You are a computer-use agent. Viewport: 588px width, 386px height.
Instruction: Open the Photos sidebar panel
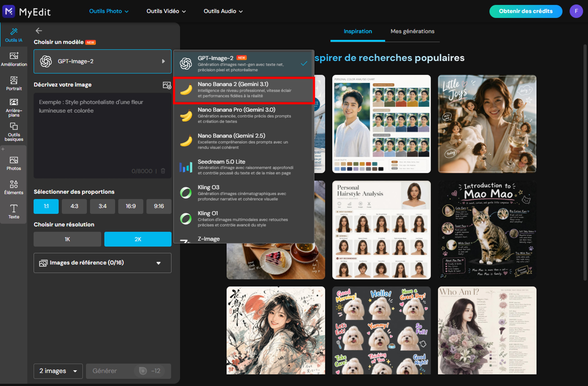(x=14, y=164)
